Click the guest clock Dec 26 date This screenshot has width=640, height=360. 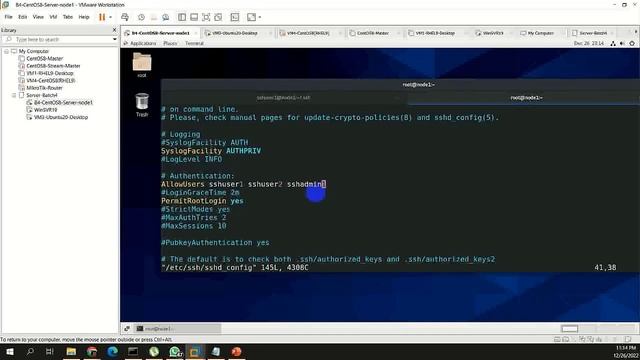pyautogui.click(x=589, y=43)
